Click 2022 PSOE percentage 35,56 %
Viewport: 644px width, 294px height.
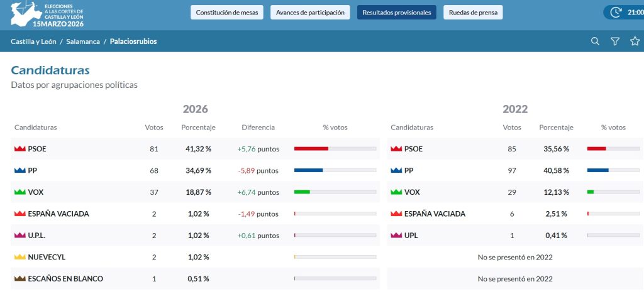tap(556, 149)
